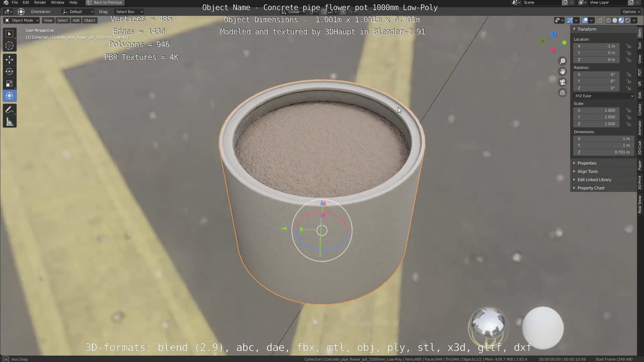The image size is (644, 362).
Task: Switch to the Real Snow sidebar tab
Action: (x=640, y=204)
